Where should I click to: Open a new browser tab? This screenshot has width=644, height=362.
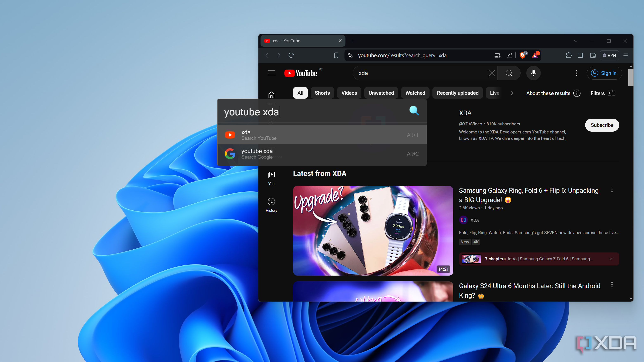click(x=353, y=41)
